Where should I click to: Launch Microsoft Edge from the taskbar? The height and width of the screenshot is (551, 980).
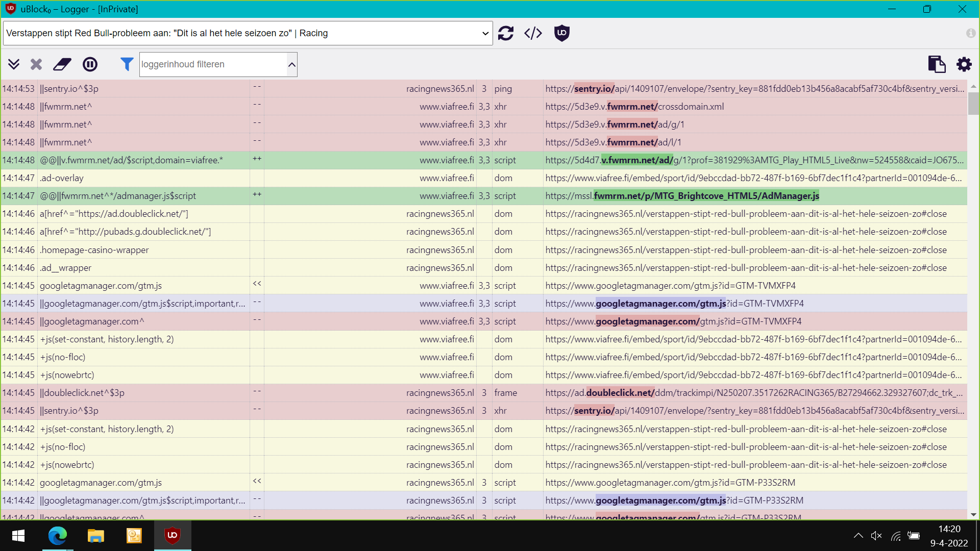click(x=58, y=536)
